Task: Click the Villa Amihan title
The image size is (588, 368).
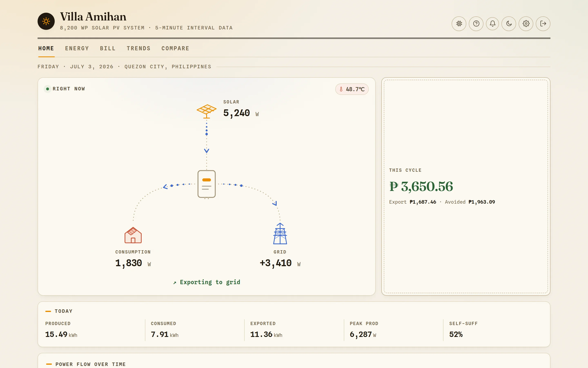Action: pos(93,17)
